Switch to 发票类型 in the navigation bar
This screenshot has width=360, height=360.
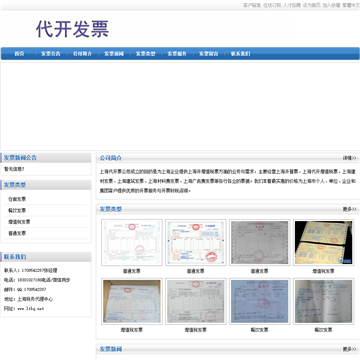(x=146, y=54)
